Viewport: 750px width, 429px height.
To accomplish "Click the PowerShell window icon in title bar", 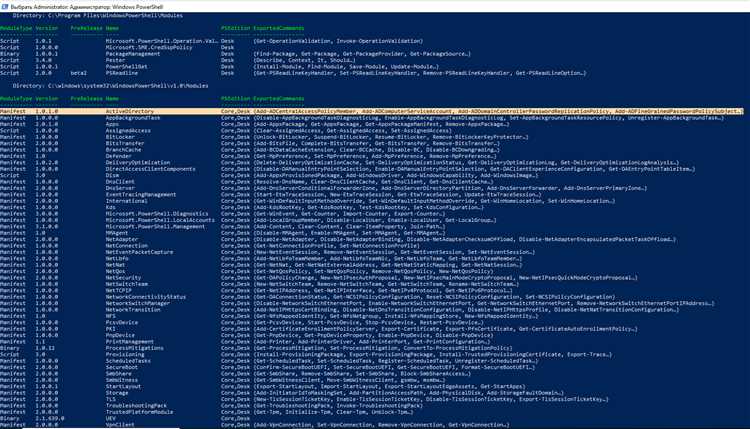I will (x=5, y=7).
